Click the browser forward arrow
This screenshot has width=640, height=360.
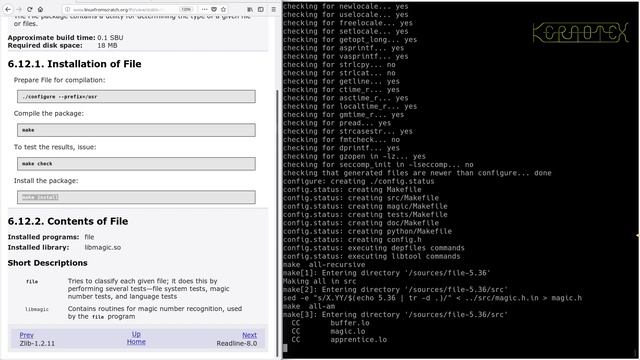pos(19,9)
